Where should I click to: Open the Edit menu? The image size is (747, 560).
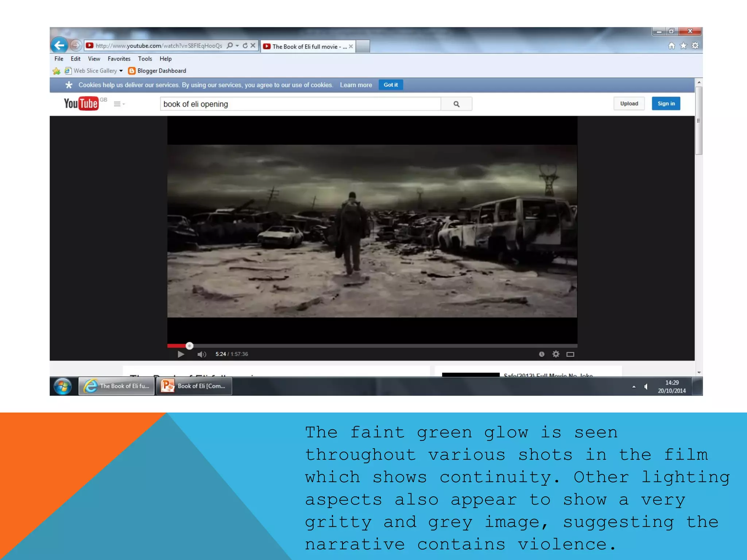click(x=76, y=59)
